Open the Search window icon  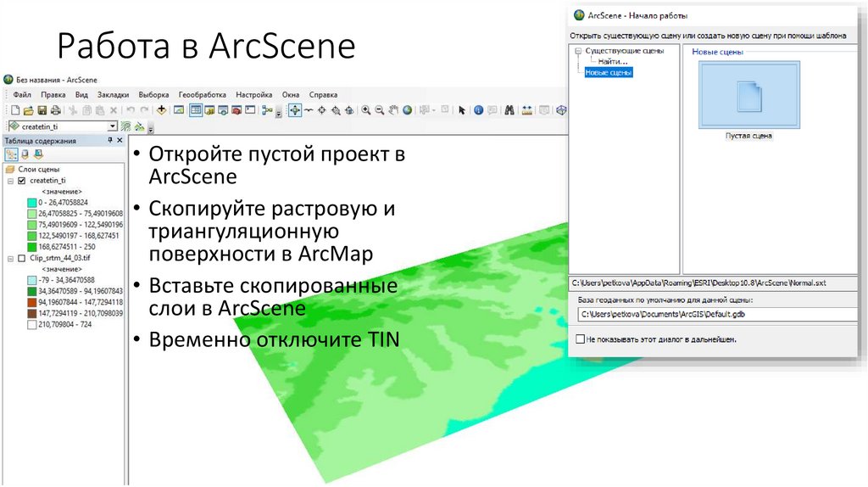point(223,110)
